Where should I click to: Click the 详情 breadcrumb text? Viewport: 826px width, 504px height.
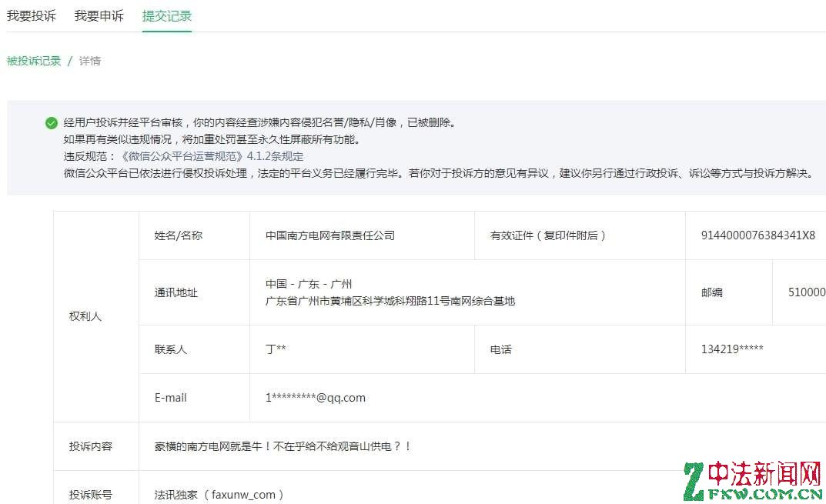coord(89,61)
